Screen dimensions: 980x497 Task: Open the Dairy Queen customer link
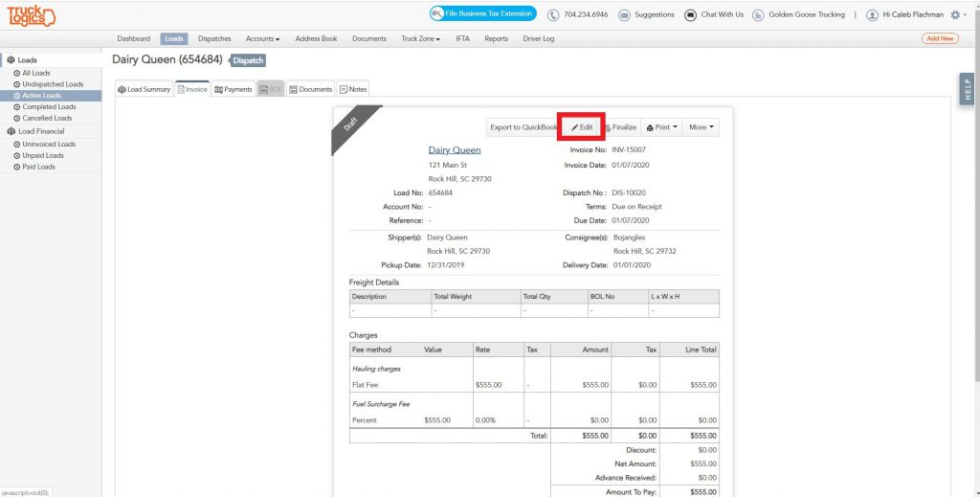(x=455, y=150)
